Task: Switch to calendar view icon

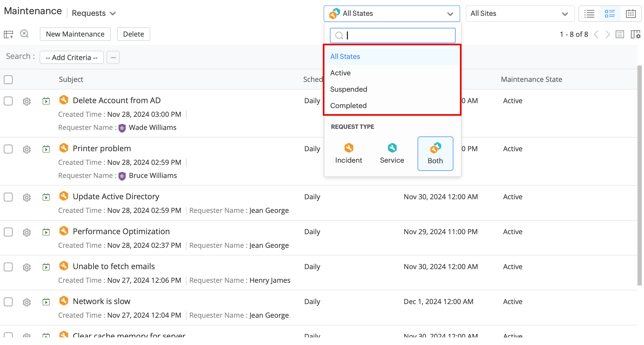Action: [x=631, y=13]
